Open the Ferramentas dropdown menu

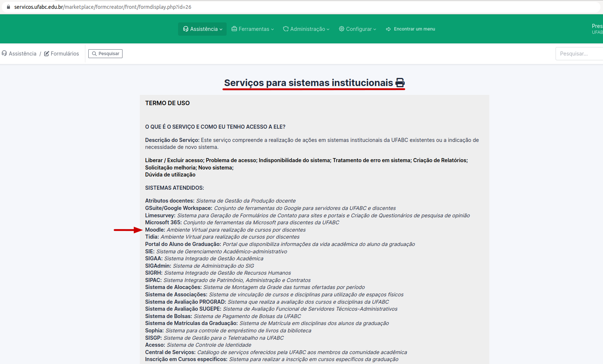click(x=255, y=29)
